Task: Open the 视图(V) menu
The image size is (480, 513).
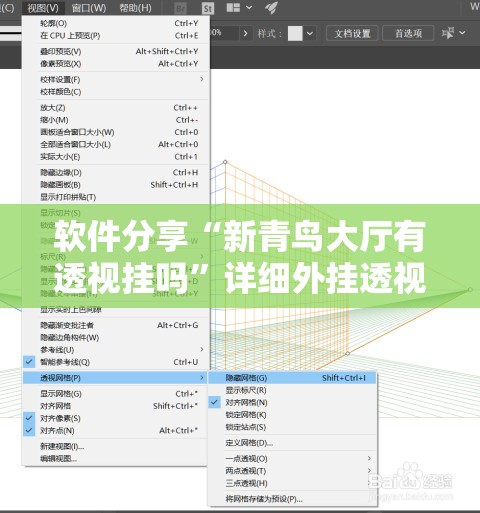Action: point(43,8)
